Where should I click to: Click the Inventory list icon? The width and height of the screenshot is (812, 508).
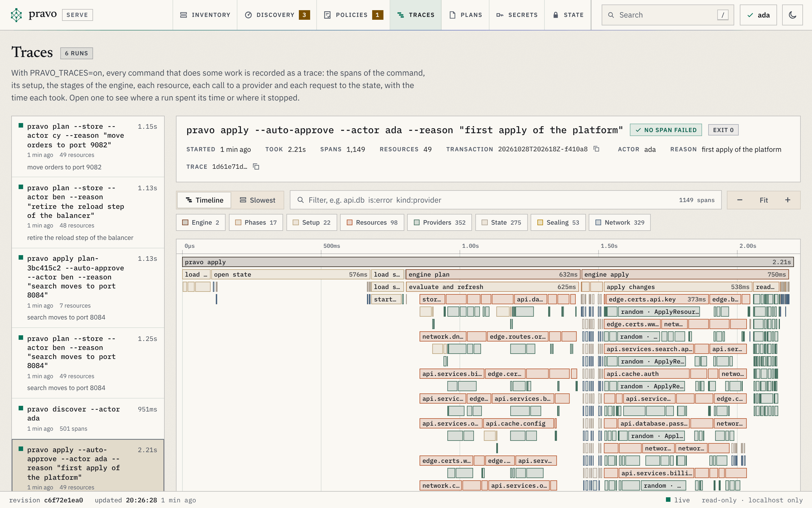tap(184, 15)
